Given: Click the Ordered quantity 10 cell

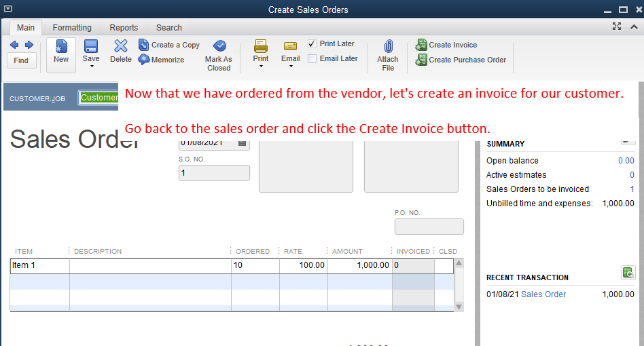Looking at the screenshot, I should (x=255, y=265).
